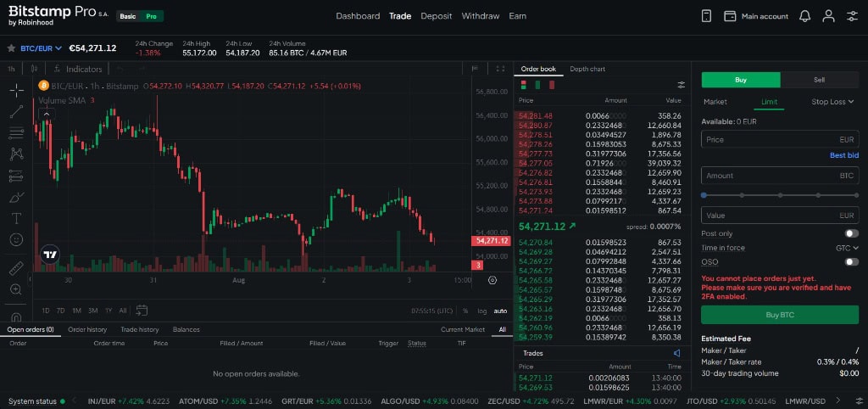Open the user profile icon
The height and width of the screenshot is (409, 868).
tap(828, 16)
